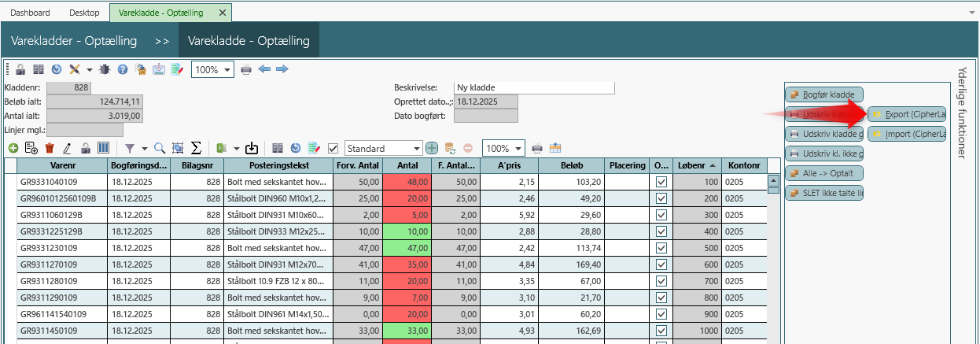Screen dimensions: 980x344
Task: Uncheck the checkbox in the Løbenr 100 row
Action: pos(661,182)
